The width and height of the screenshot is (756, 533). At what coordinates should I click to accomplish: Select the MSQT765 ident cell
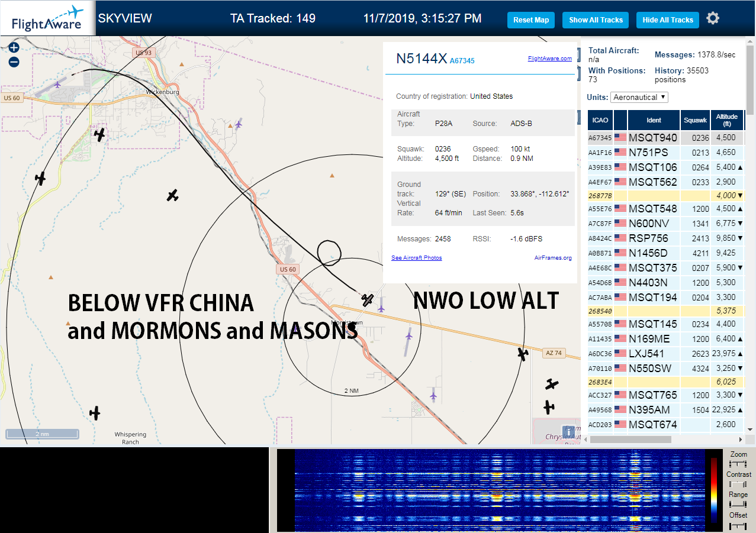click(x=652, y=395)
